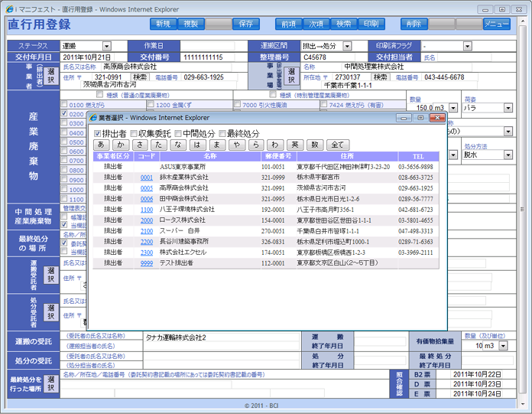Open the 運搬区間 dropdown 排出→処分

347,46
